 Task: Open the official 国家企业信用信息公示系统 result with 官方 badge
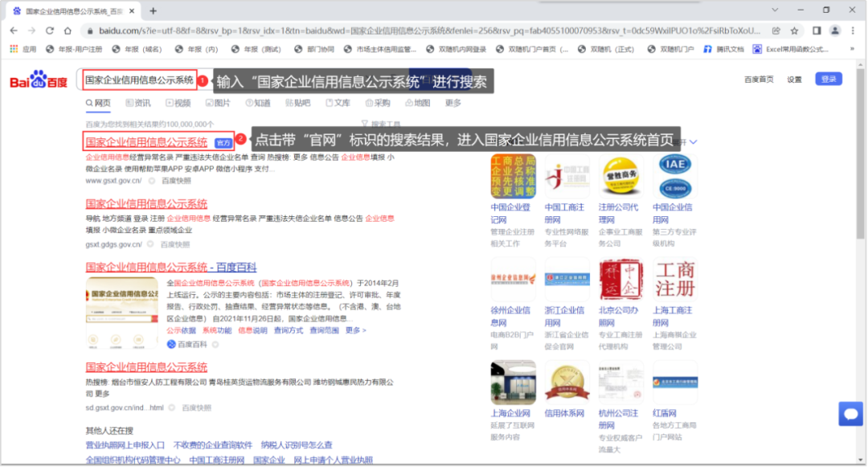[x=147, y=142]
